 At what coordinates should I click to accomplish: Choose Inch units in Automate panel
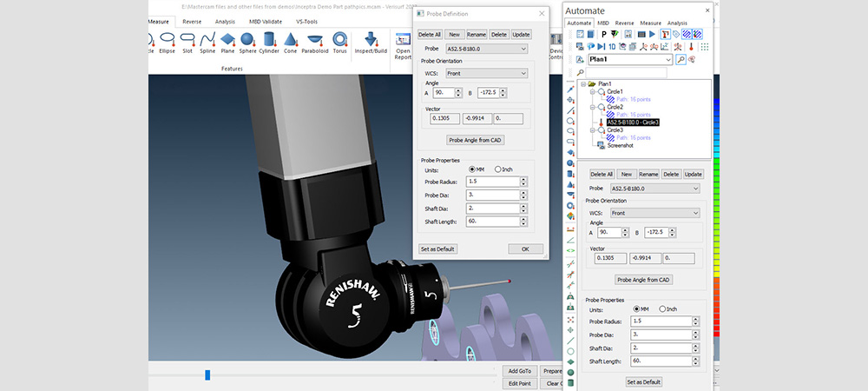(x=662, y=309)
